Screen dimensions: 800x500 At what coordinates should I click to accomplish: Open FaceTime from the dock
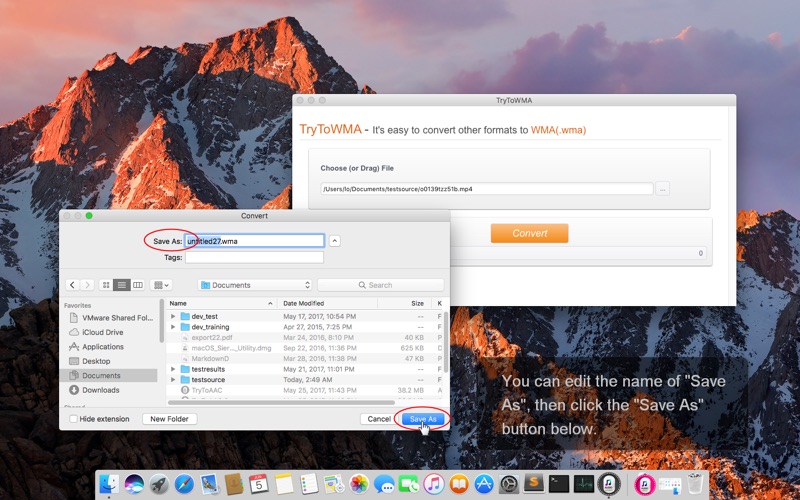[409, 484]
